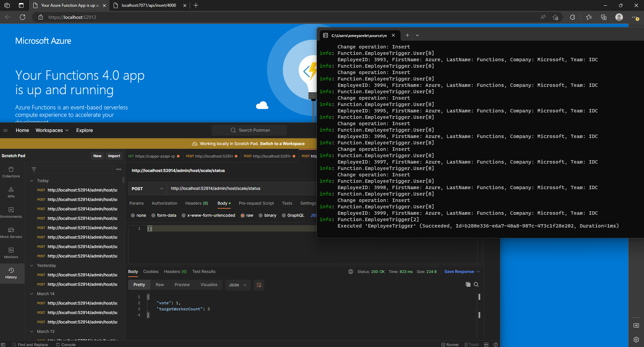The height and width of the screenshot is (347, 644).
Task: Switch response view to Visualize
Action: coord(209,285)
